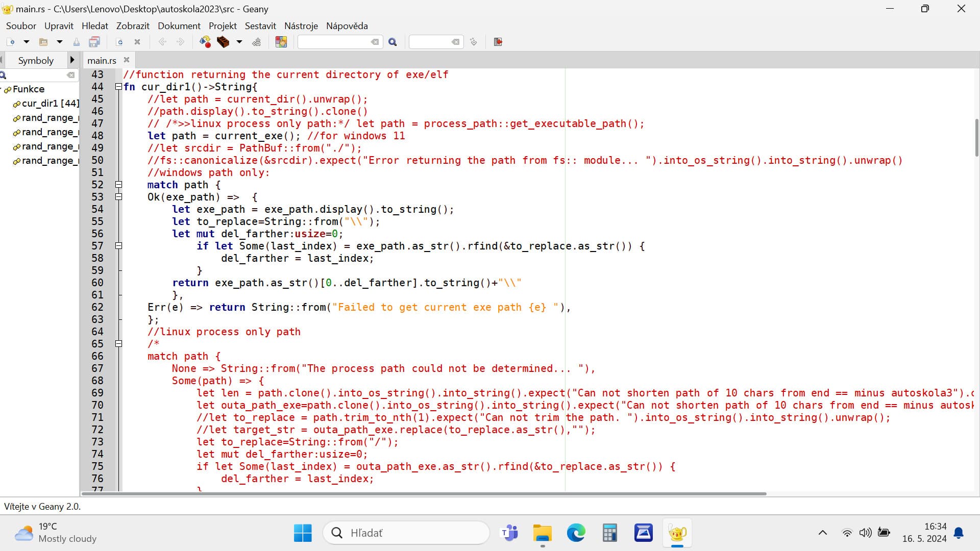Click the Compile current file icon
The image size is (980, 551).
pos(205,42)
